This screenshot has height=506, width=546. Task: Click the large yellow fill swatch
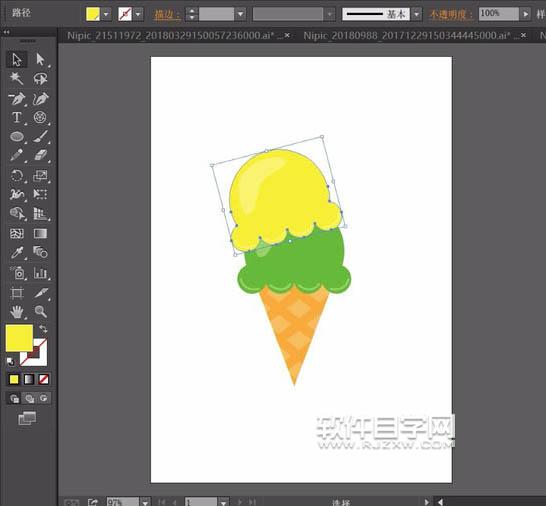[x=19, y=338]
